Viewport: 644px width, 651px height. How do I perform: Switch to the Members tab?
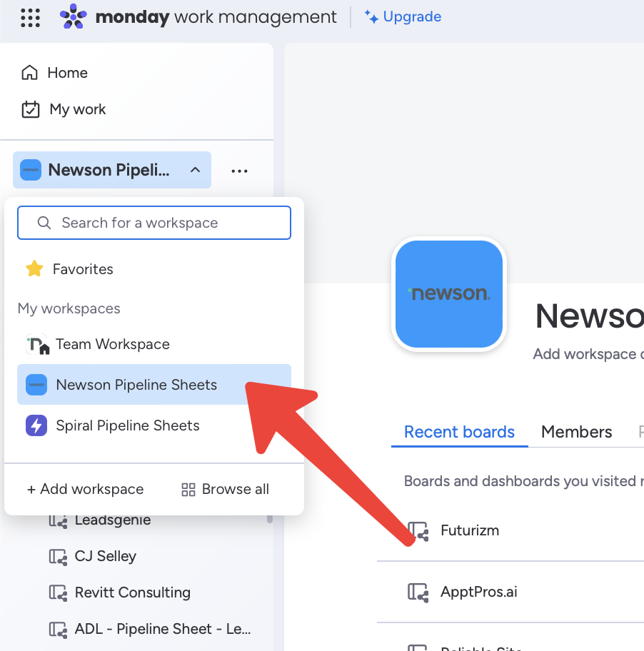(576, 432)
